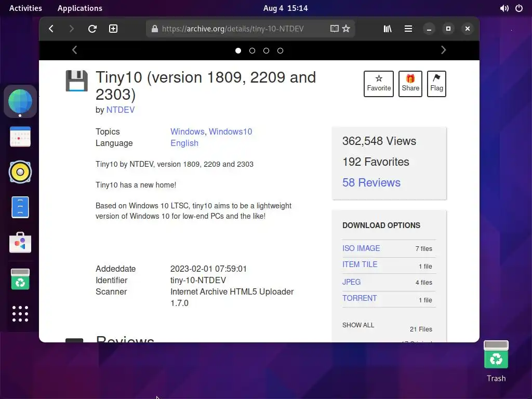Toggle reader mode in address bar
This screenshot has width=532, height=399.
coord(335,29)
